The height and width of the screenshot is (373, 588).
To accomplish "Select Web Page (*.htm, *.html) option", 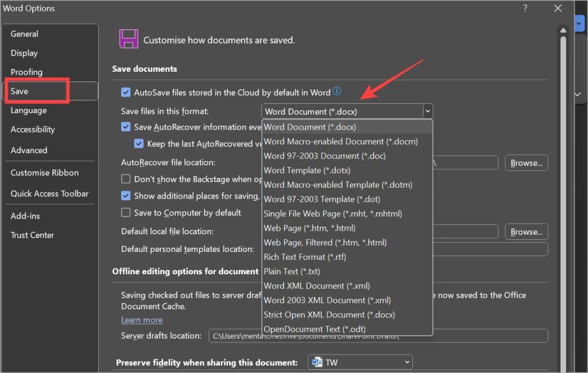I will (x=347, y=228).
